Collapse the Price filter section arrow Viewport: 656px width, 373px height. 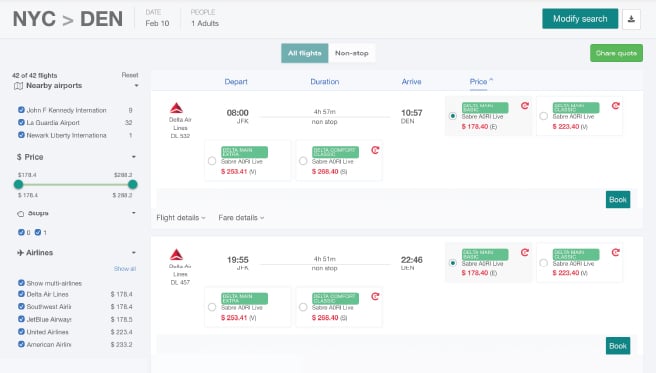coord(134,157)
